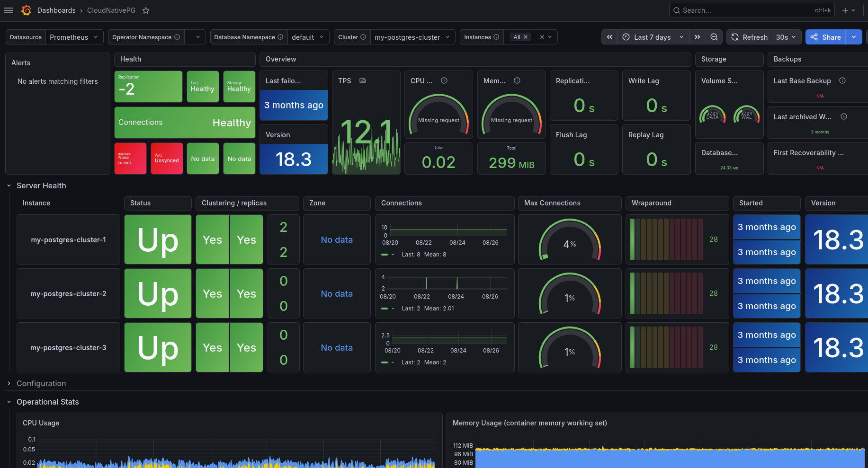Collapse the Server Health row
868x468 pixels.
[9, 185]
